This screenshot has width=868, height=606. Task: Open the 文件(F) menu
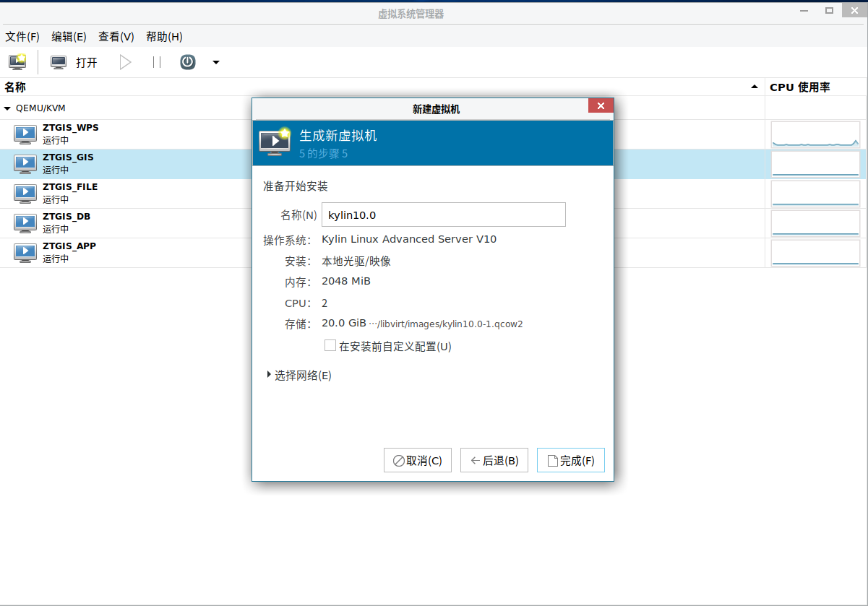[22, 37]
